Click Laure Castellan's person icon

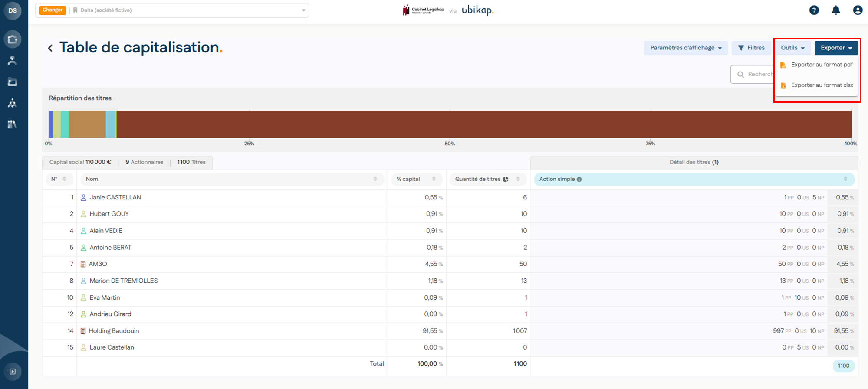83,347
